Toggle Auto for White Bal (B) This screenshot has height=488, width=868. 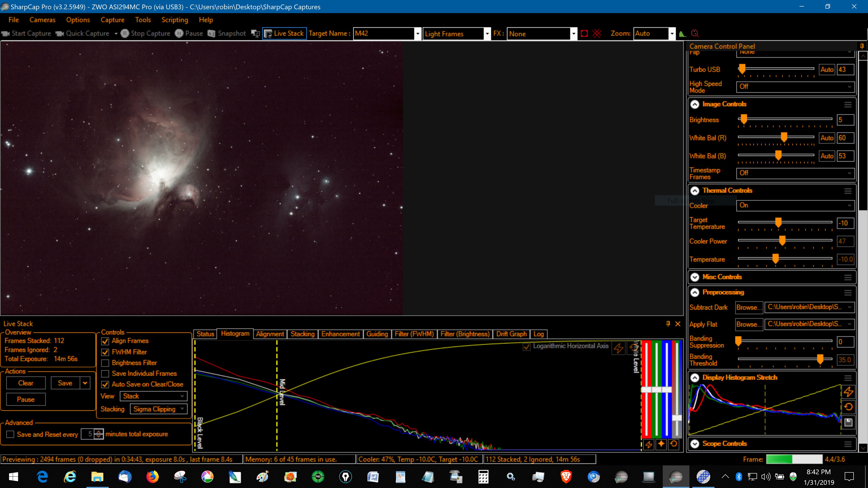[827, 156]
